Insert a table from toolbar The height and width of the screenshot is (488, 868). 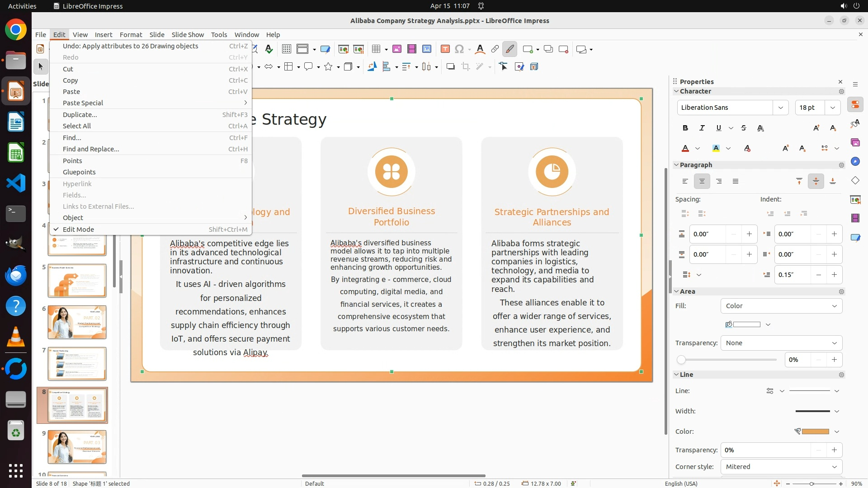click(376, 49)
